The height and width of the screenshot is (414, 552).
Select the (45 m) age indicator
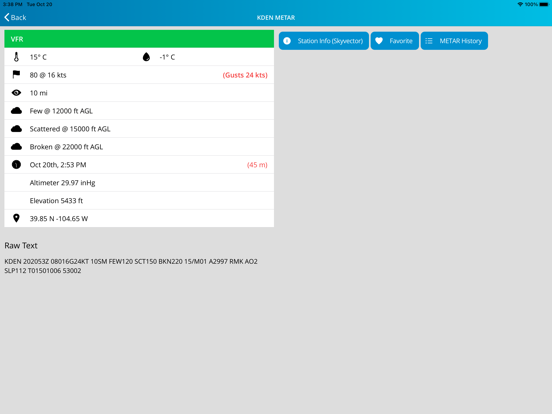pyautogui.click(x=257, y=165)
